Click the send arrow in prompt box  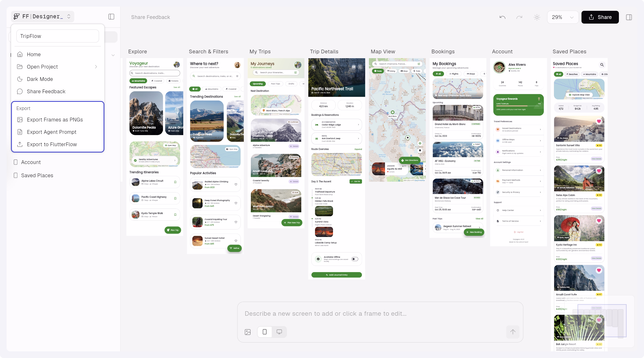pos(513,332)
